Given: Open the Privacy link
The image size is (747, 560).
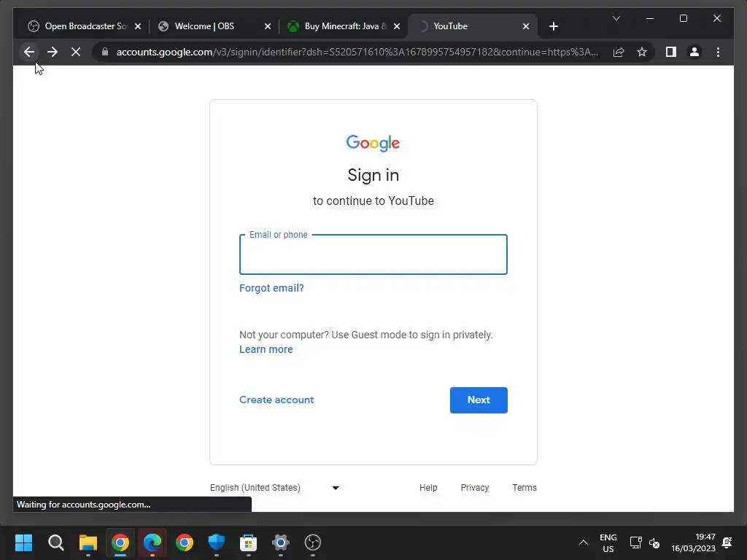Looking at the screenshot, I should pos(474,488).
